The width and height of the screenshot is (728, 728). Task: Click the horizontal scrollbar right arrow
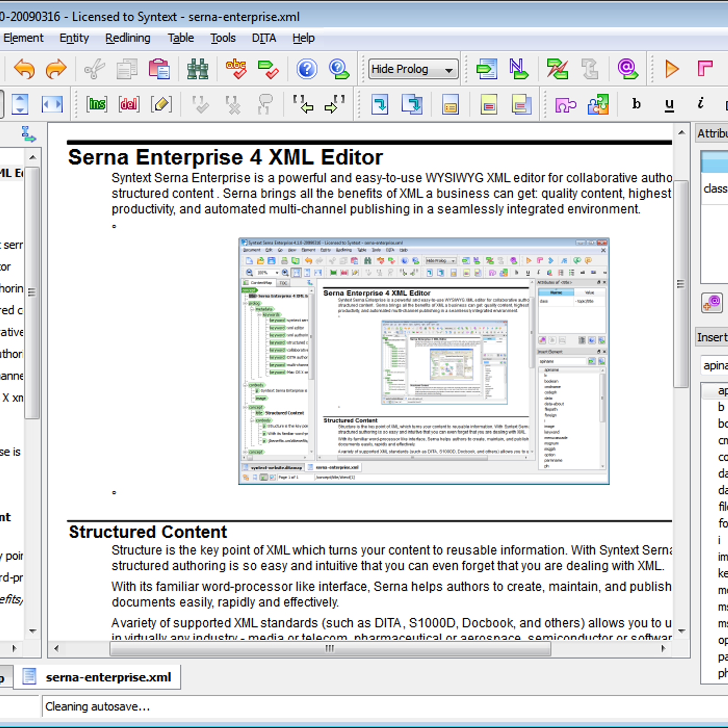[x=663, y=648]
